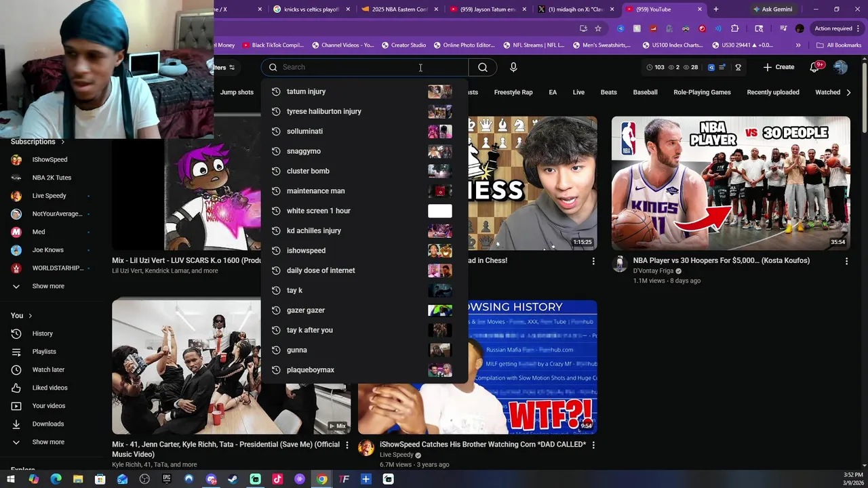Open YouTube notifications bell
This screenshot has width=868, height=488.
point(815,67)
